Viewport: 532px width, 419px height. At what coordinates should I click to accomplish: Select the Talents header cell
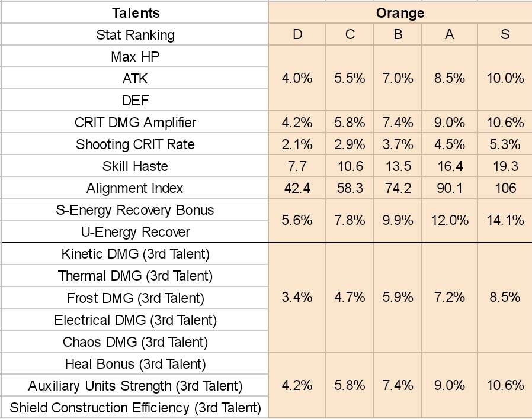click(135, 12)
